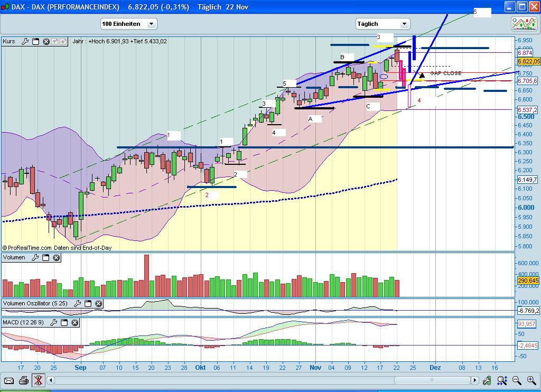Viewport: 541px width, 392px height.
Task: Open the 100 Einheiten dropdown
Action: click(129, 24)
